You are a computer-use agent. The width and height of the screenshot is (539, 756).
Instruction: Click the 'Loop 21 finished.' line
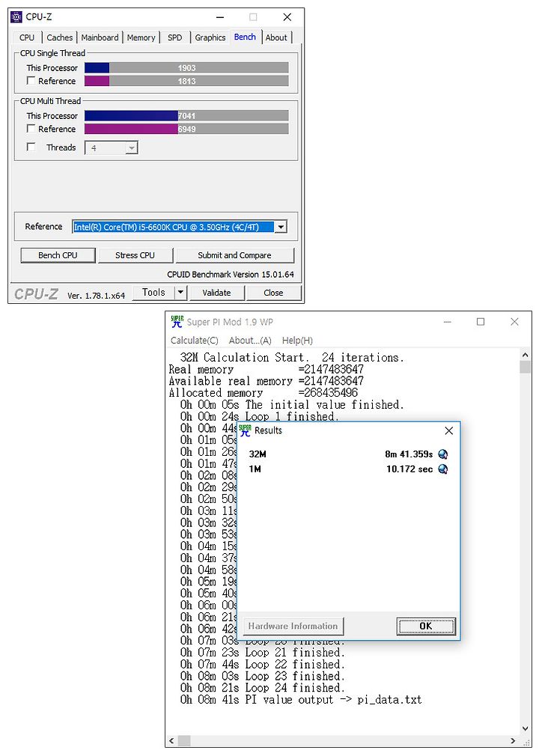[x=262, y=653]
